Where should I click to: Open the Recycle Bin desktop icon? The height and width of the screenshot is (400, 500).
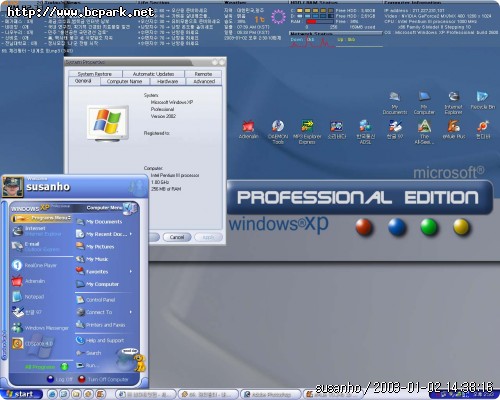(x=483, y=101)
